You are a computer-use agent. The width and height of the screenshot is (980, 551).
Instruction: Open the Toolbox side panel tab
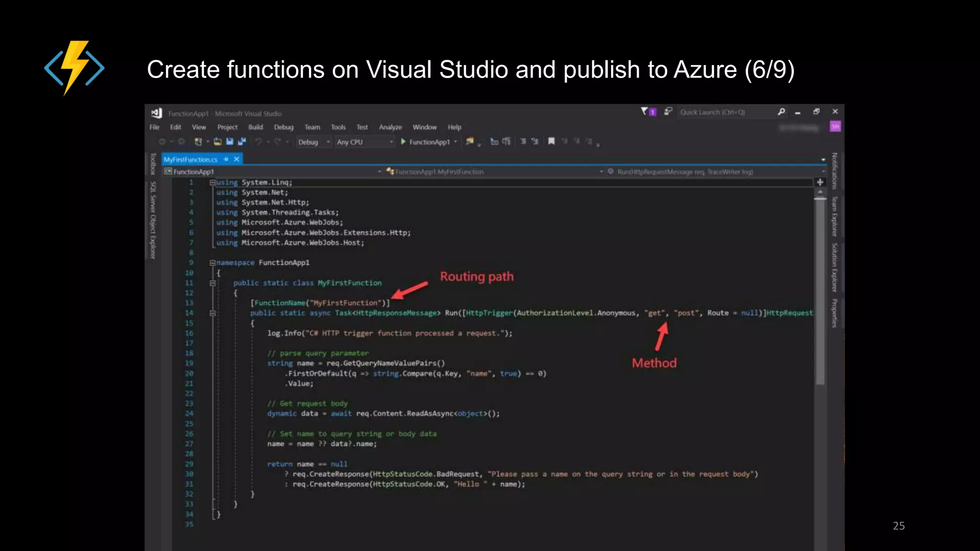coord(153,164)
